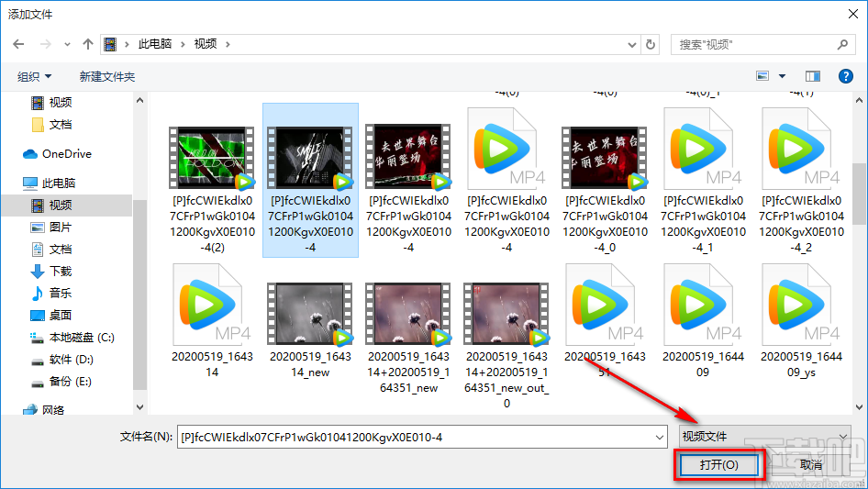Select MP4 file 20200519_164409_ys
Screen dimensions: 868x489
click(x=801, y=321)
